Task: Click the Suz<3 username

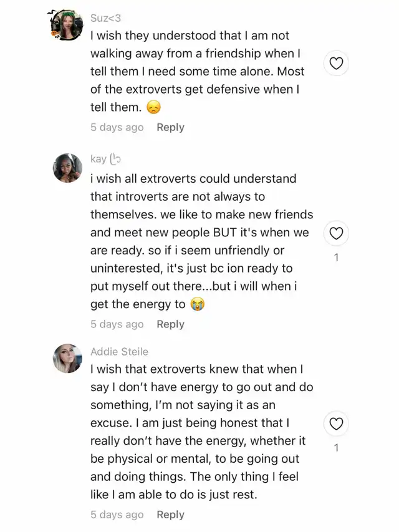Action: click(x=106, y=18)
